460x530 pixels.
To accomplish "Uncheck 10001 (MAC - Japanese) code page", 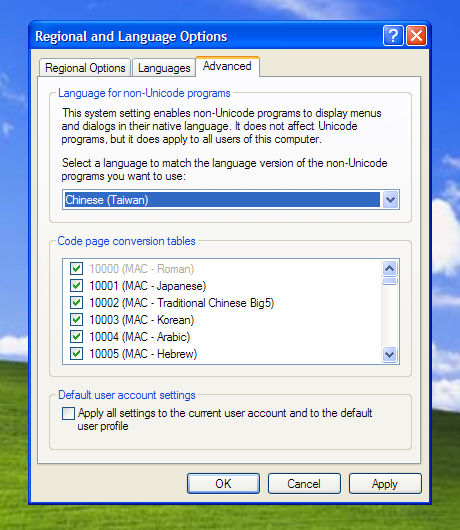I will [76, 286].
